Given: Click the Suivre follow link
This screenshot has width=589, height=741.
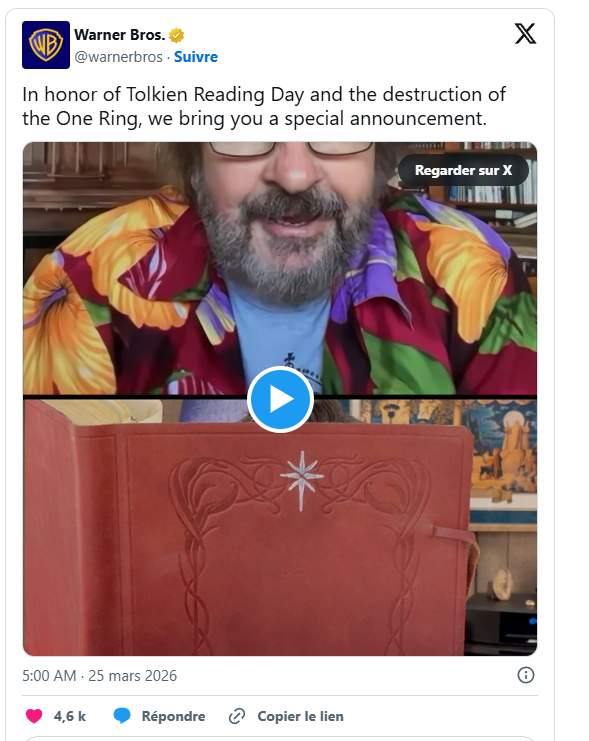Looking at the screenshot, I should pyautogui.click(x=196, y=57).
